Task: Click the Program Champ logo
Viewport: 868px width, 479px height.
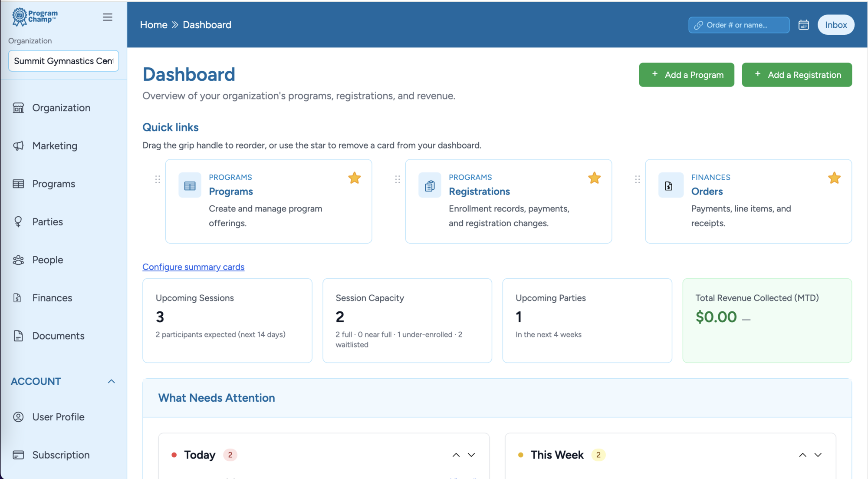Action: (35, 17)
